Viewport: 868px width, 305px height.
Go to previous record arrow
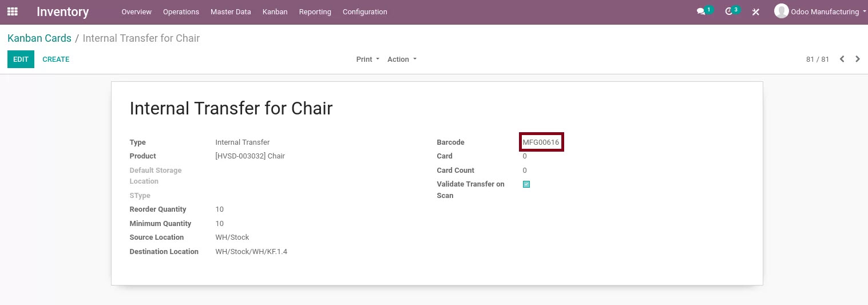click(842, 59)
